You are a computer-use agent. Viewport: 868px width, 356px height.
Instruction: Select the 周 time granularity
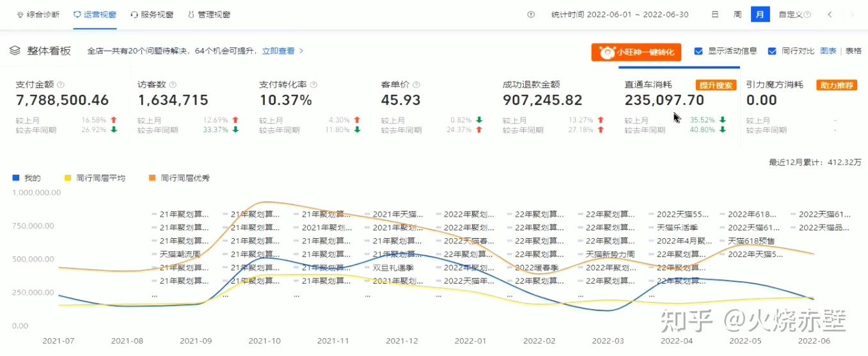tap(738, 14)
